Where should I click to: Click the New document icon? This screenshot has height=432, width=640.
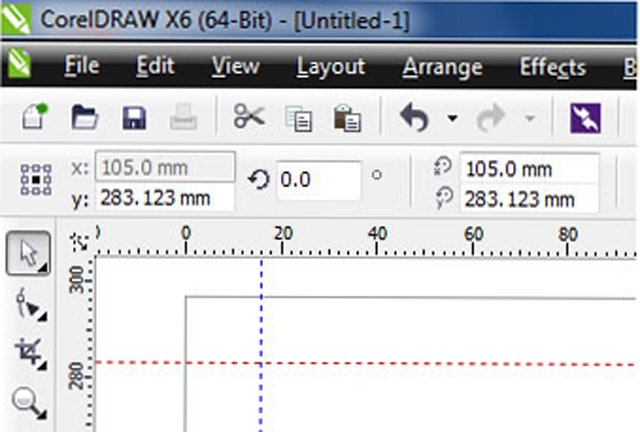click(x=34, y=117)
